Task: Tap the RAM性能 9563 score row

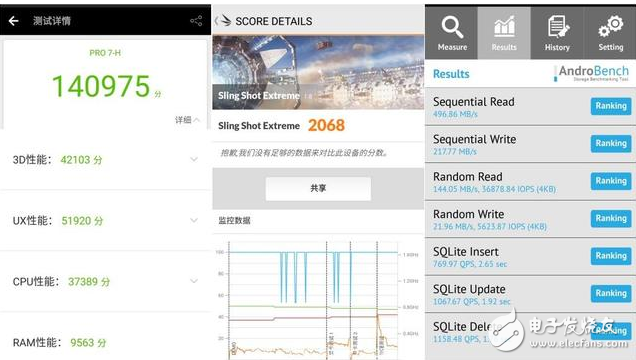Action: [105, 343]
